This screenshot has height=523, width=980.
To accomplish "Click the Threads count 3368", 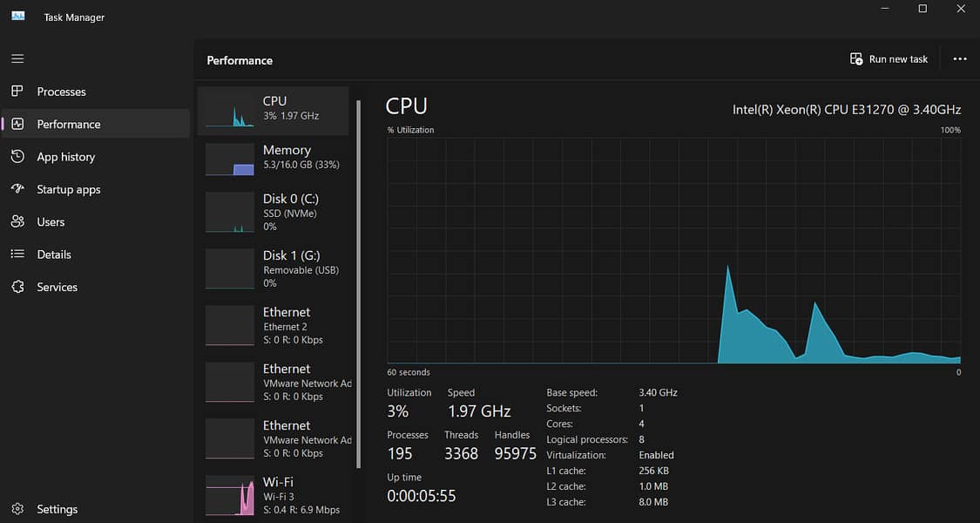I will (461, 453).
